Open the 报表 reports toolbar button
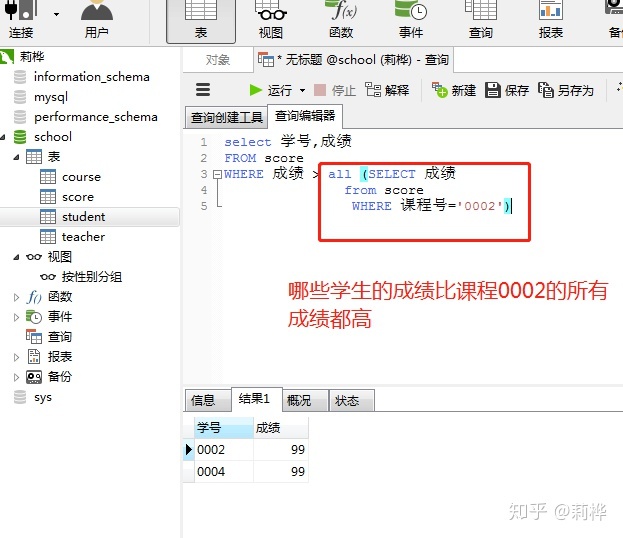The image size is (623, 538). tap(551, 20)
